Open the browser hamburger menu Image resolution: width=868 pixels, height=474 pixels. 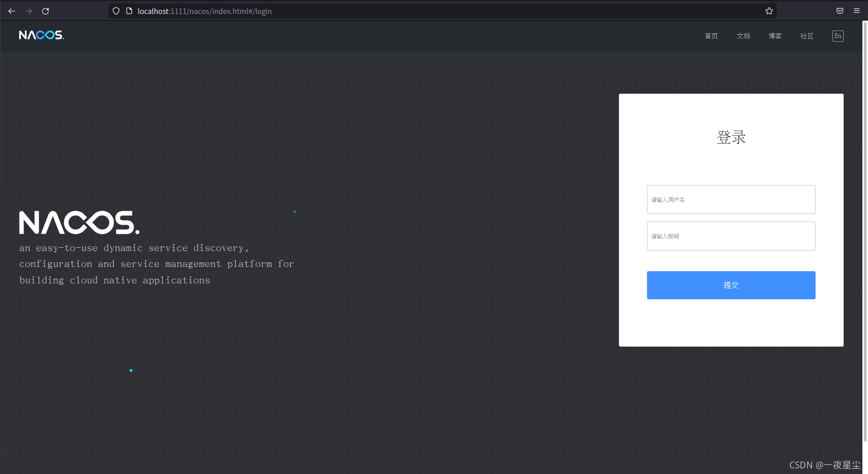point(857,11)
